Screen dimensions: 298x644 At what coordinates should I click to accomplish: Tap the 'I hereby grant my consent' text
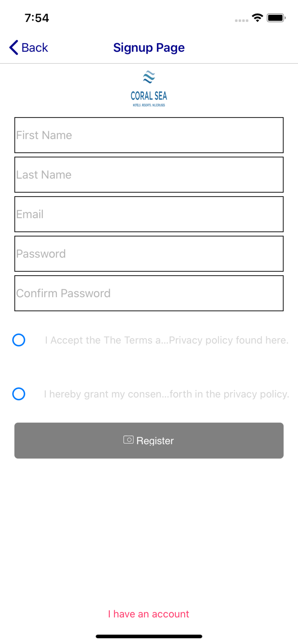[167, 394]
